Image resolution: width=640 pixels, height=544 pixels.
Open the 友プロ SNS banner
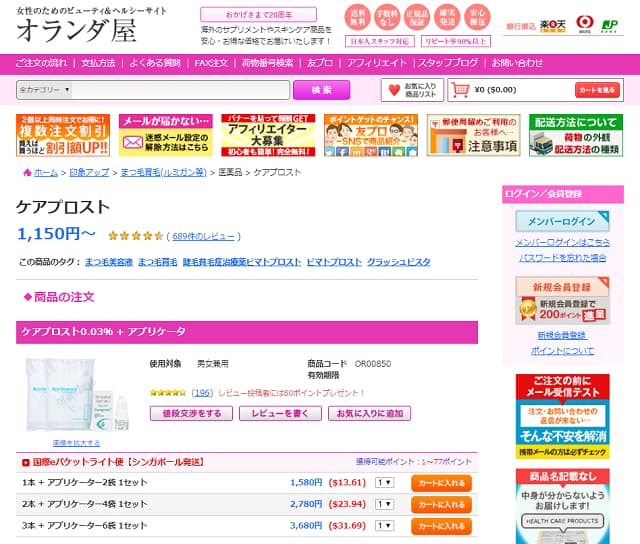click(371, 135)
